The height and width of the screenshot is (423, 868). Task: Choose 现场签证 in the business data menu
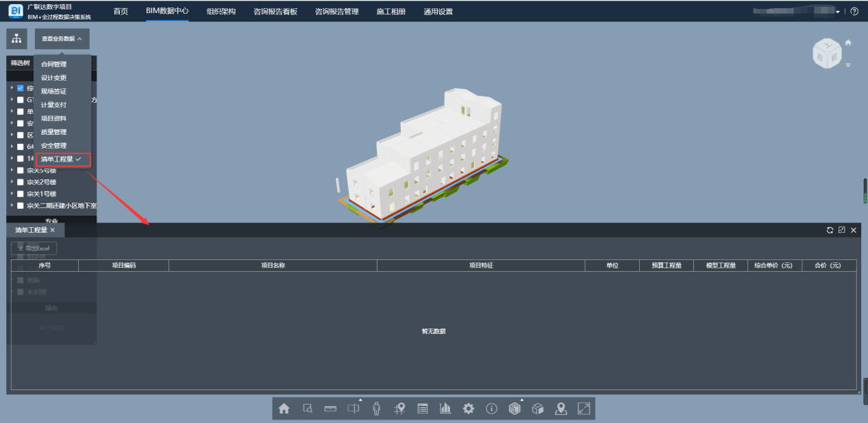coord(54,92)
